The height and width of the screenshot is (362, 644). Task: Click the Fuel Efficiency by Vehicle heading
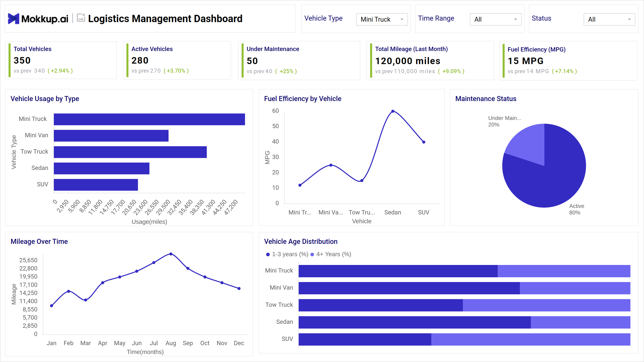303,99
